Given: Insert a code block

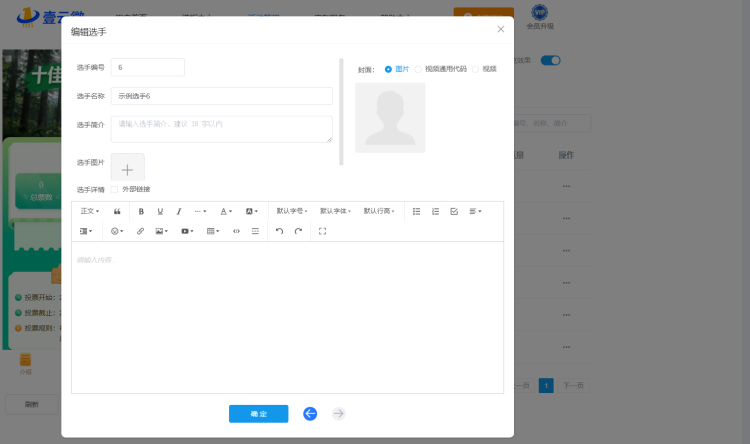Looking at the screenshot, I should [x=236, y=231].
